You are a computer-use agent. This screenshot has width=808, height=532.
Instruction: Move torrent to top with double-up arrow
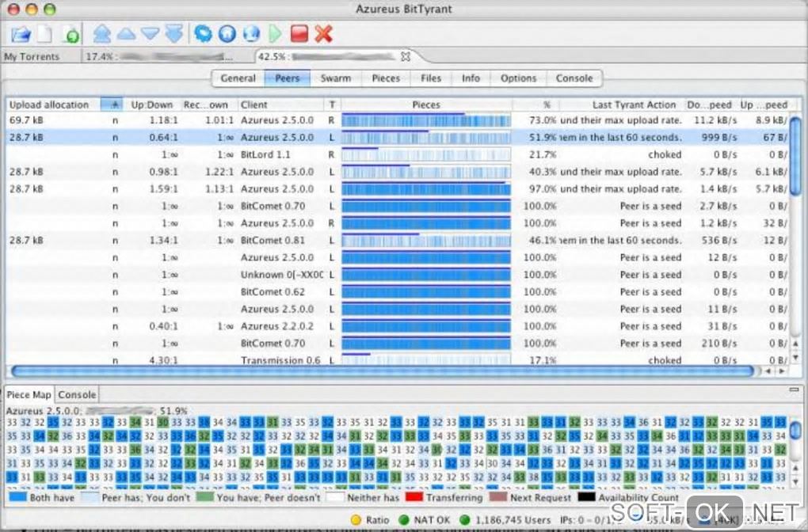point(102,34)
